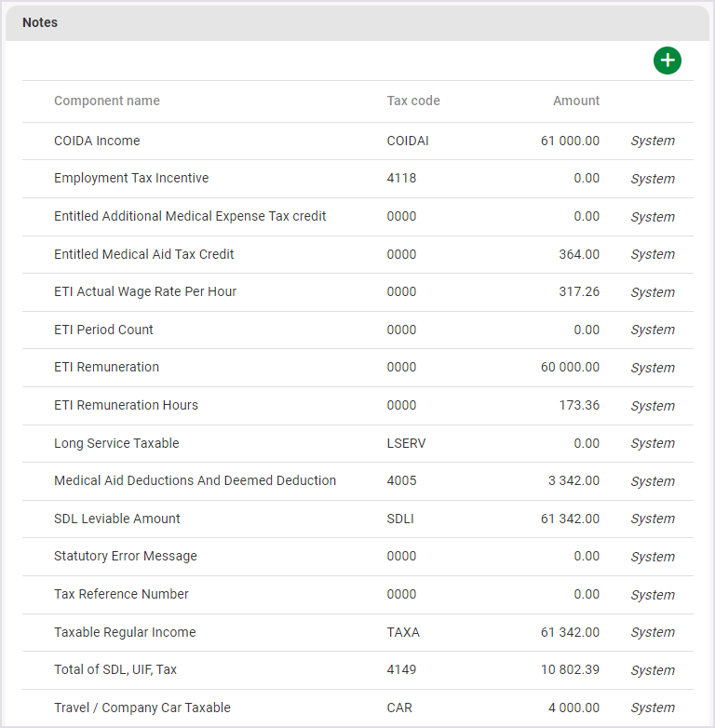Select Travel / Company Car Taxable row
This screenshot has height=728, width=715.
(x=142, y=708)
